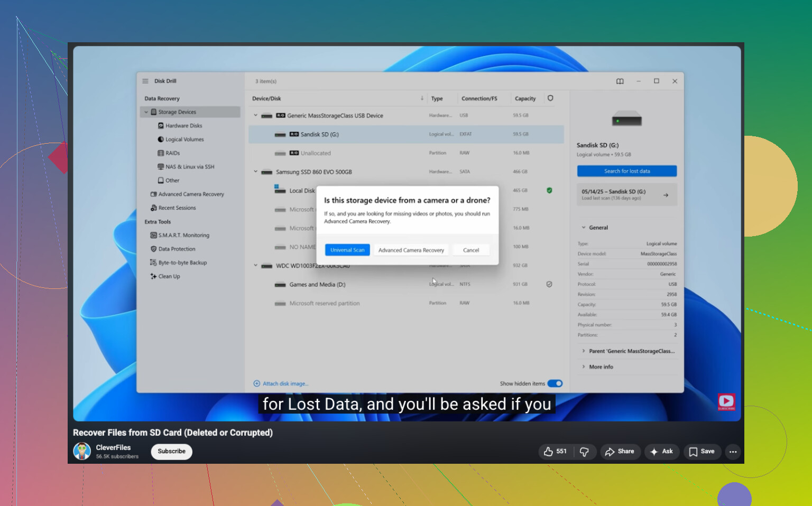Open the Disk Drill hamburger menu
Image resolution: width=812 pixels, height=506 pixels.
[145, 81]
